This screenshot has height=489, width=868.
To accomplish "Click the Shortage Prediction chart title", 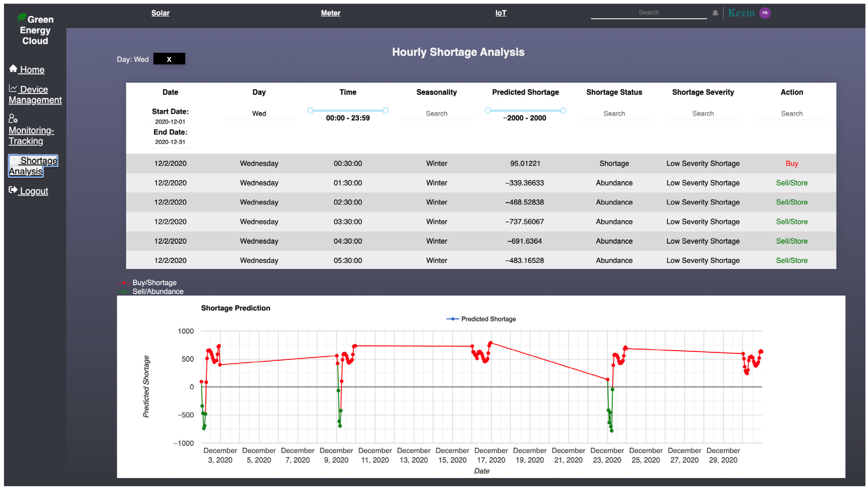I will 236,308.
